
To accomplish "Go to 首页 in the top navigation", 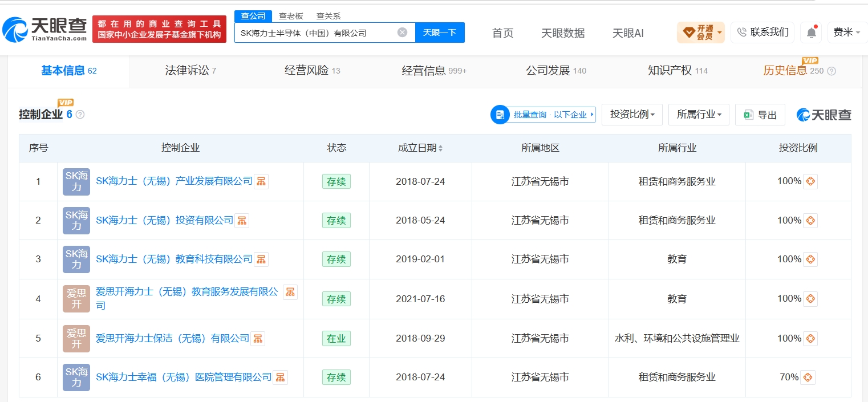I will pos(503,33).
